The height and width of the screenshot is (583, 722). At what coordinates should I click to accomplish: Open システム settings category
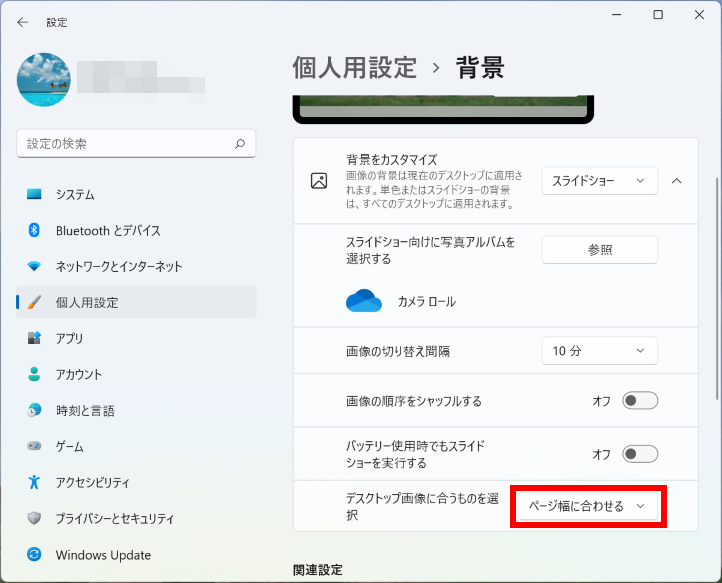(136, 194)
